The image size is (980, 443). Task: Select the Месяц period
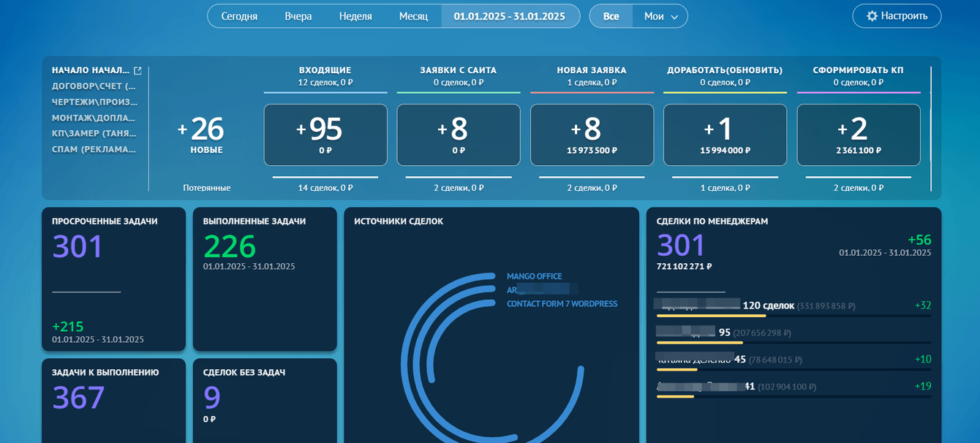[413, 16]
